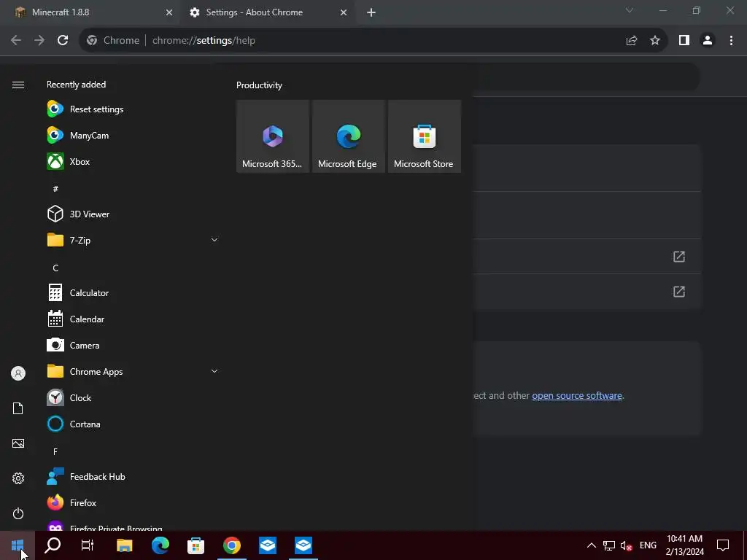Open the Clock app
This screenshot has width=747, height=560.
point(133,397)
